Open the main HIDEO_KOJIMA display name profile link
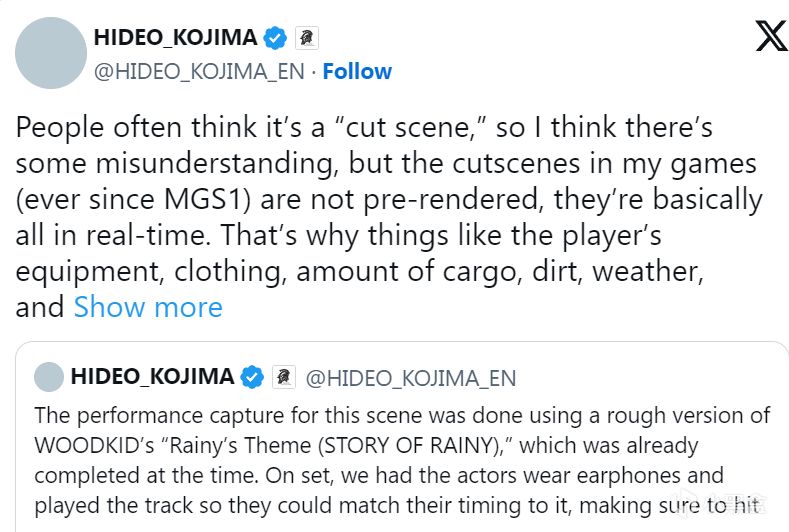Viewport: 789px width, 532px height. pyautogui.click(x=176, y=38)
